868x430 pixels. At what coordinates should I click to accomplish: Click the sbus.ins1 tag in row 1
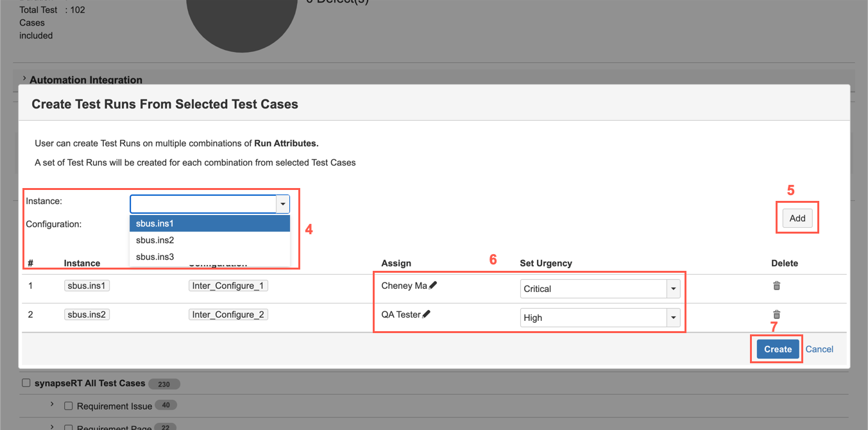click(87, 286)
